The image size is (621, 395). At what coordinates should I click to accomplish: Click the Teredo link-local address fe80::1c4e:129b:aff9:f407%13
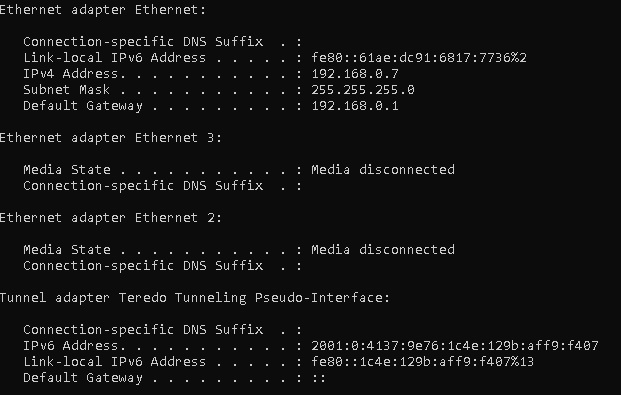tap(423, 361)
